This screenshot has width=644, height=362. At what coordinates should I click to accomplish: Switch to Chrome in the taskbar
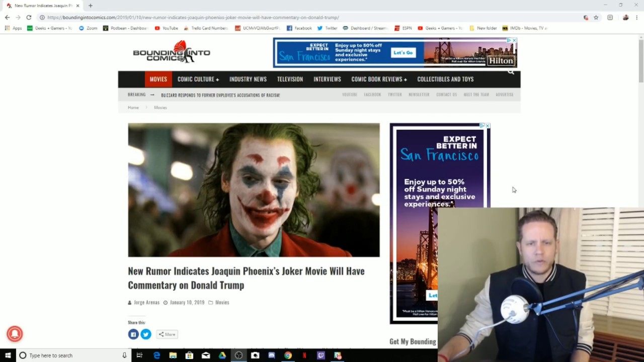tap(288, 355)
